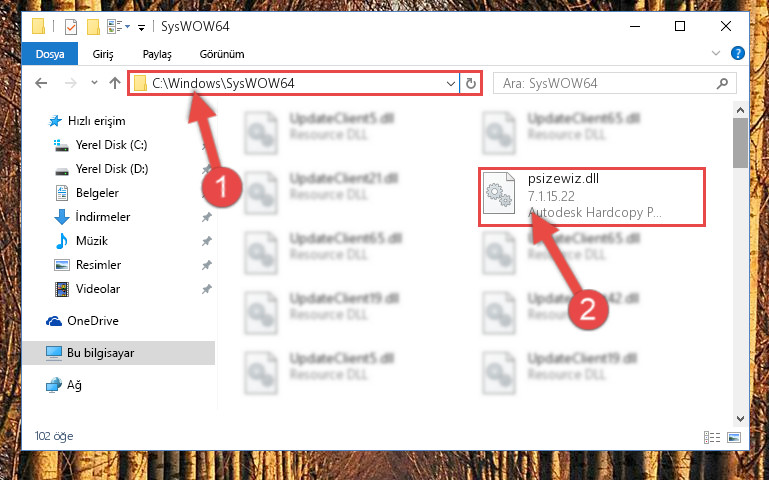The height and width of the screenshot is (480, 769).
Task: Select the Properties quick access icon
Action: (x=71, y=27)
